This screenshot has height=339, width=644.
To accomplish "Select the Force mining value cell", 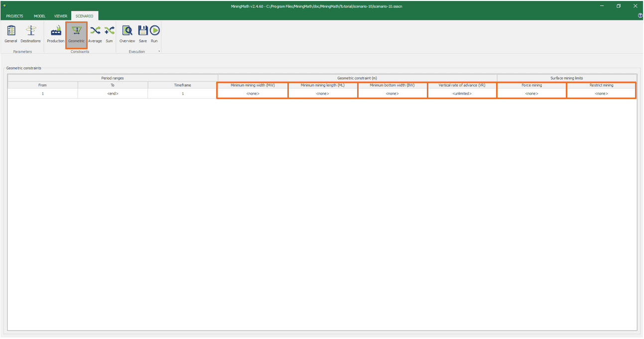I will click(x=531, y=94).
